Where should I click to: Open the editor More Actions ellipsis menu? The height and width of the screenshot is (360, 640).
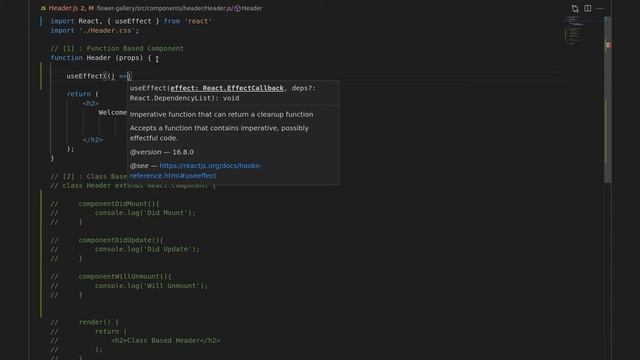coord(600,9)
